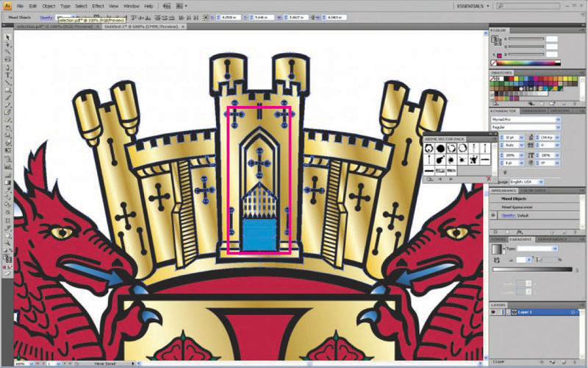Open the Object menu
Image resolution: width=588 pixels, height=368 pixels.
(49, 6)
